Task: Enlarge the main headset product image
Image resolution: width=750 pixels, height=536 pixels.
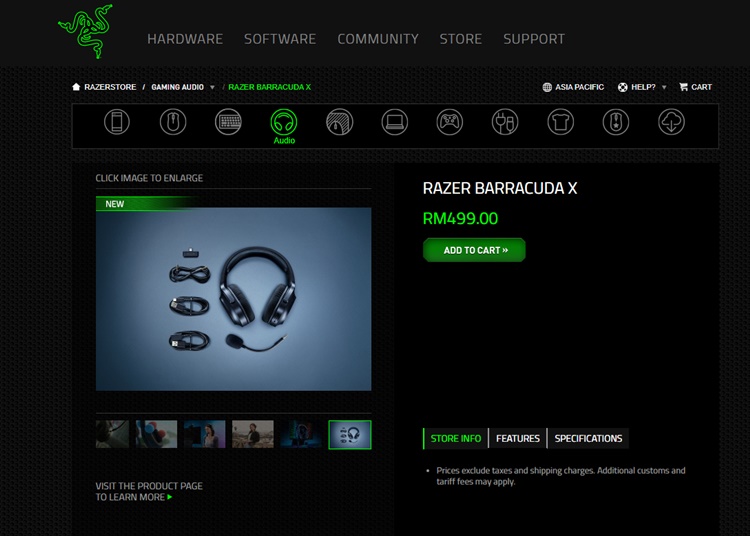Action: (x=233, y=299)
